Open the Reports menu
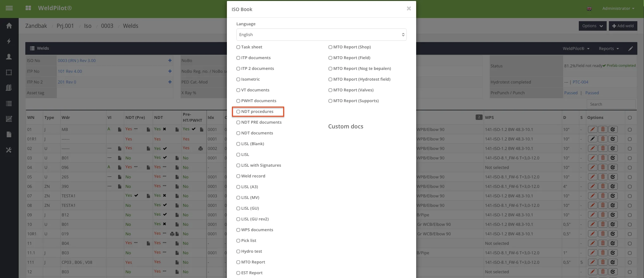 coord(609,49)
